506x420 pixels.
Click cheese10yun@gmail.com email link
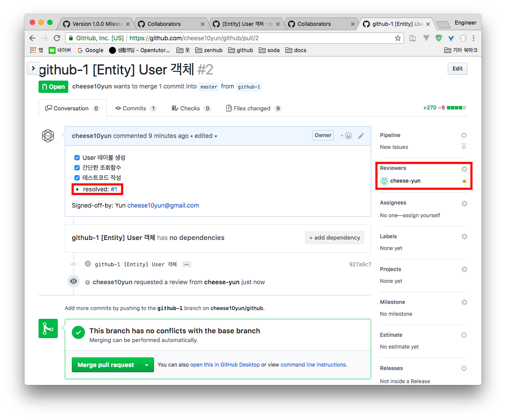pyautogui.click(x=163, y=205)
